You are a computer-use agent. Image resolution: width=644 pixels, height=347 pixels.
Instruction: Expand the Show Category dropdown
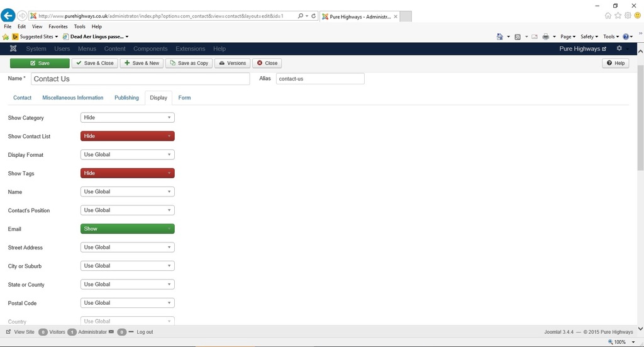127,118
